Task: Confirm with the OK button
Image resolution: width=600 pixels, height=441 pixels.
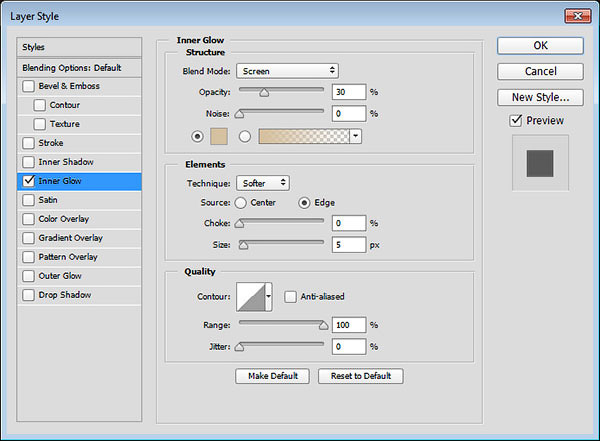Action: click(540, 46)
